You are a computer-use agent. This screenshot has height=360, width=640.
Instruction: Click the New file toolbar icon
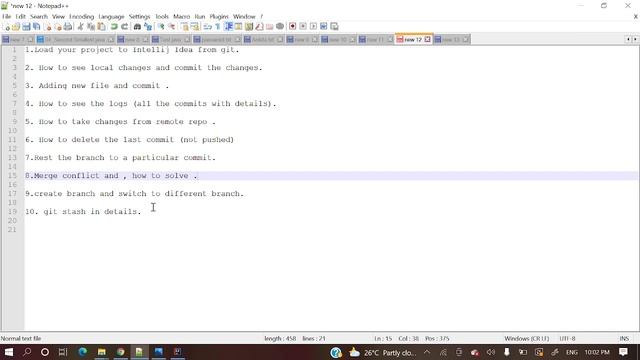pyautogui.click(x=6, y=27)
